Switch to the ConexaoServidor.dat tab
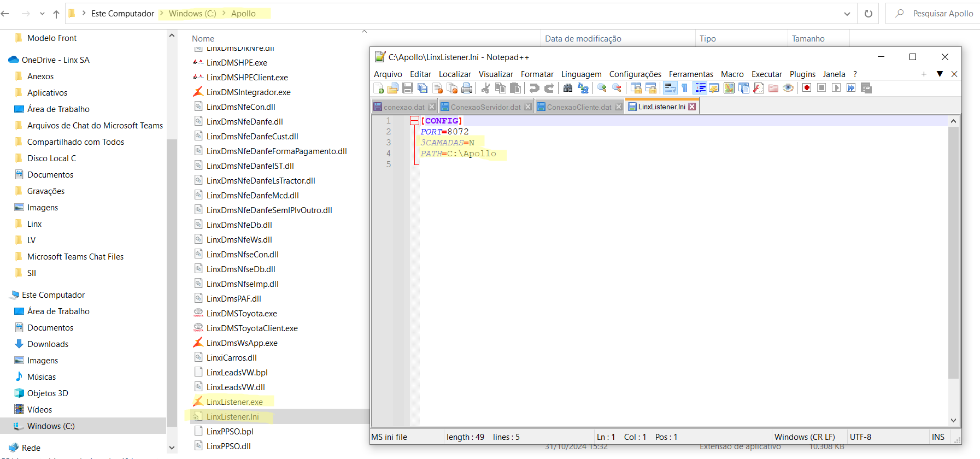The height and width of the screenshot is (459, 980). [485, 107]
